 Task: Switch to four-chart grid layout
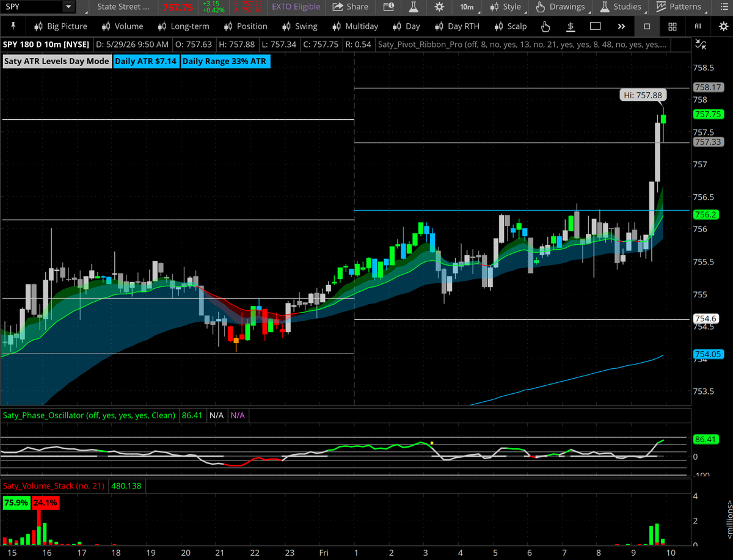click(x=672, y=26)
